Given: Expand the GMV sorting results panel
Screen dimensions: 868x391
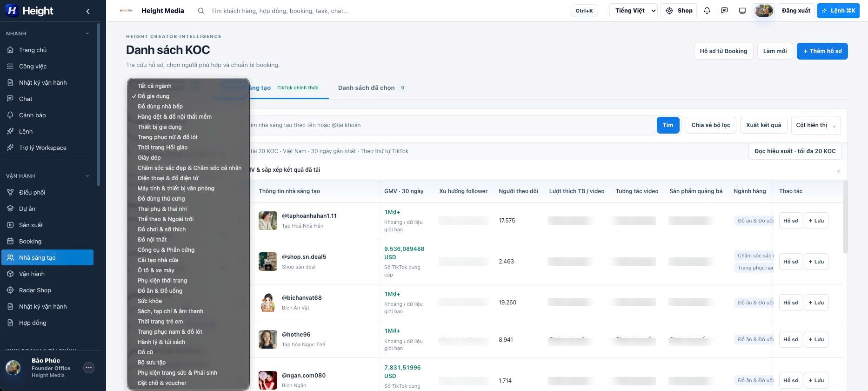Looking at the screenshot, I should point(838,170).
